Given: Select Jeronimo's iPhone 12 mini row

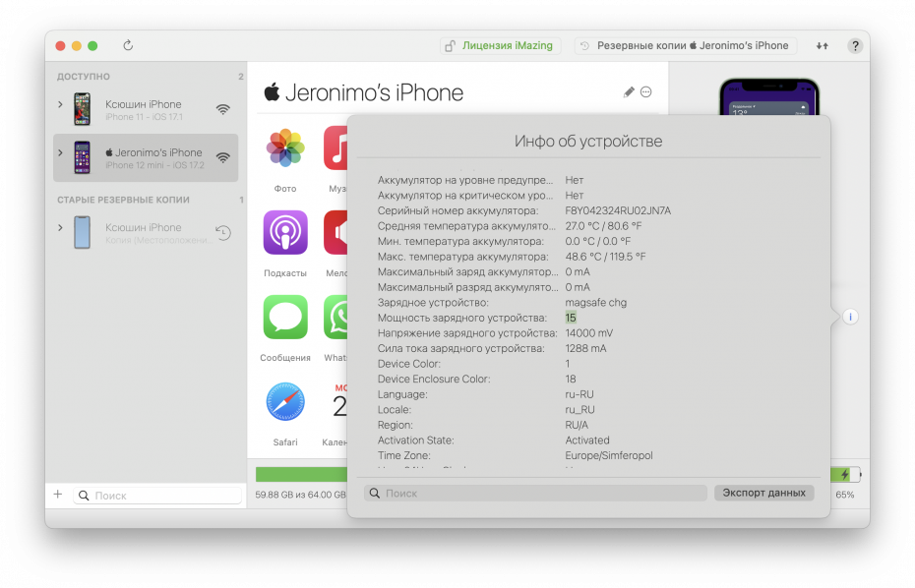Looking at the screenshot, I should coord(146,158).
